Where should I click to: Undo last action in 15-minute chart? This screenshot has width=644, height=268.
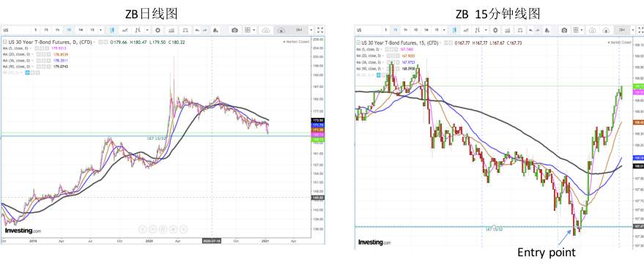(x=530, y=30)
